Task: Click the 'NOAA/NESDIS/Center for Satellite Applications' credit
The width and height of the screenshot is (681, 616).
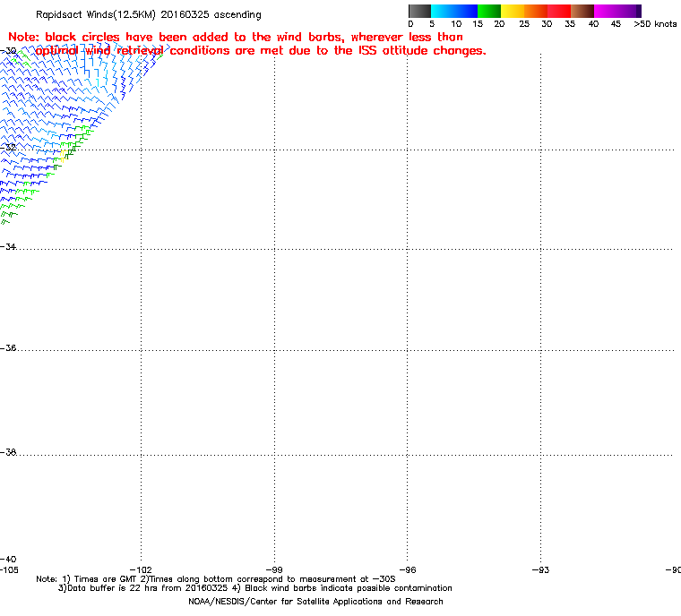Action: click(x=315, y=602)
